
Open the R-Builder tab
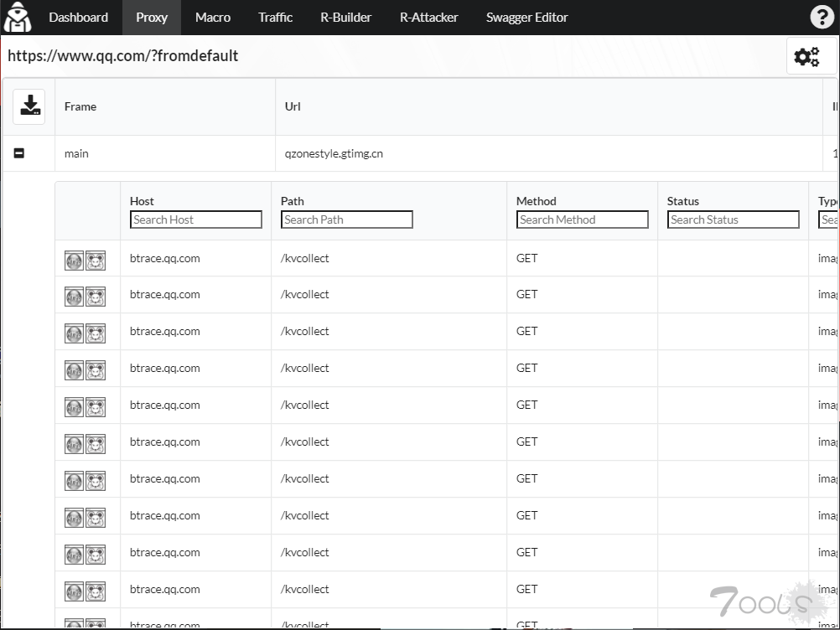click(x=345, y=18)
